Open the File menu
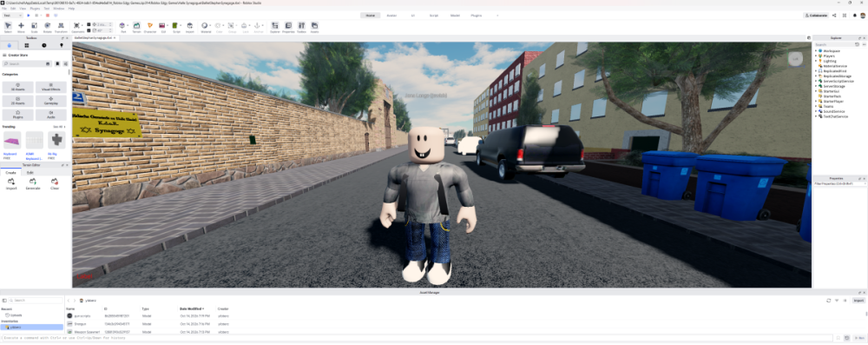The image size is (868, 345). point(4,9)
